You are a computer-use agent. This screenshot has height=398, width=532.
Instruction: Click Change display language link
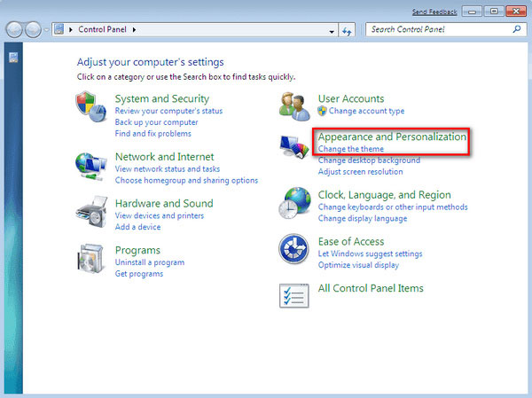(x=363, y=219)
